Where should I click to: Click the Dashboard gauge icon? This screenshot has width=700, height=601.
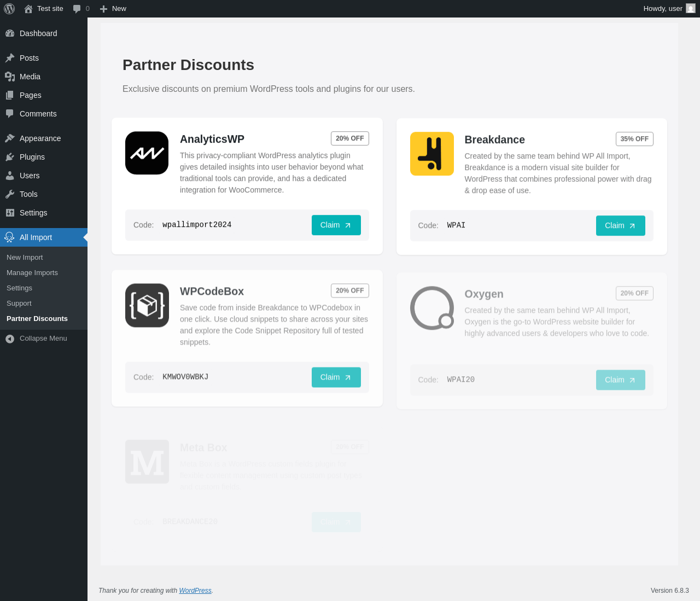10,33
